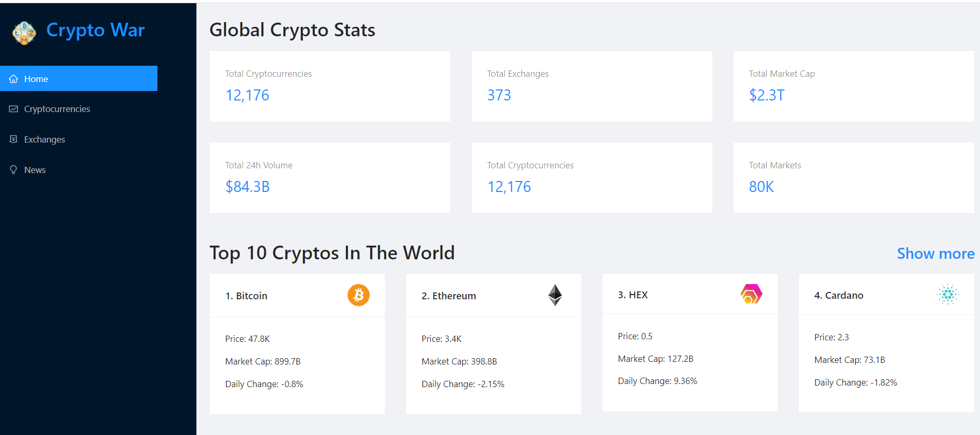Click Cardano Price: 2.3 text
The image size is (980, 435).
tap(831, 337)
